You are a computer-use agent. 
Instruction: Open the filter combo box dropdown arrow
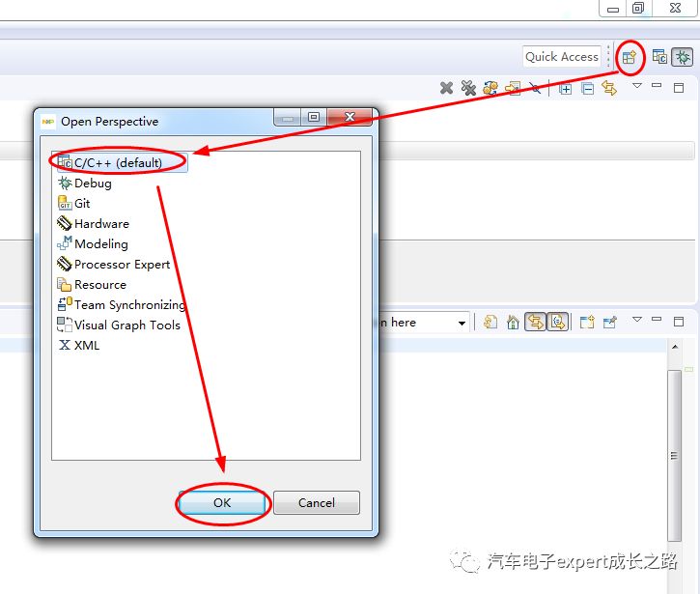coord(462,323)
